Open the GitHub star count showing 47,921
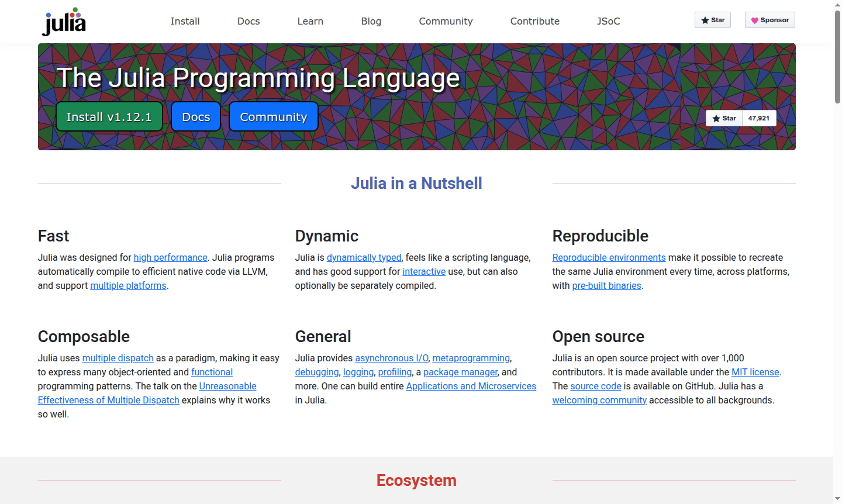 [x=758, y=118]
